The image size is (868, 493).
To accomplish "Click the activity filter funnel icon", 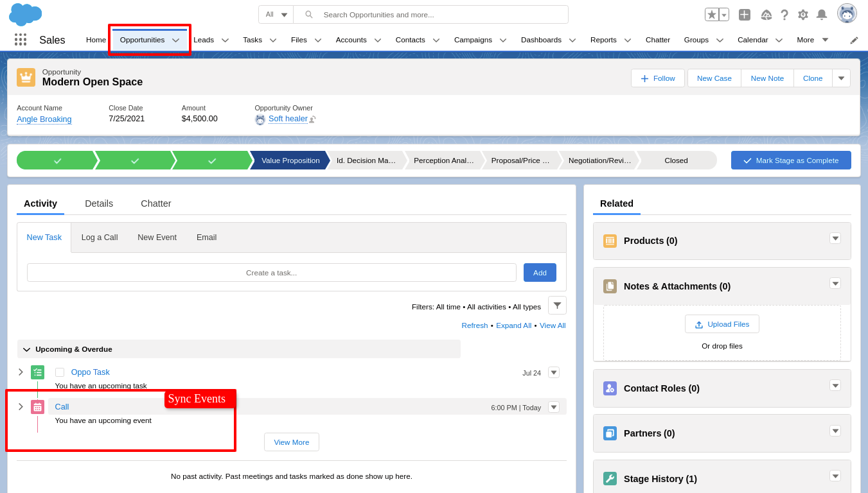I will (x=557, y=305).
